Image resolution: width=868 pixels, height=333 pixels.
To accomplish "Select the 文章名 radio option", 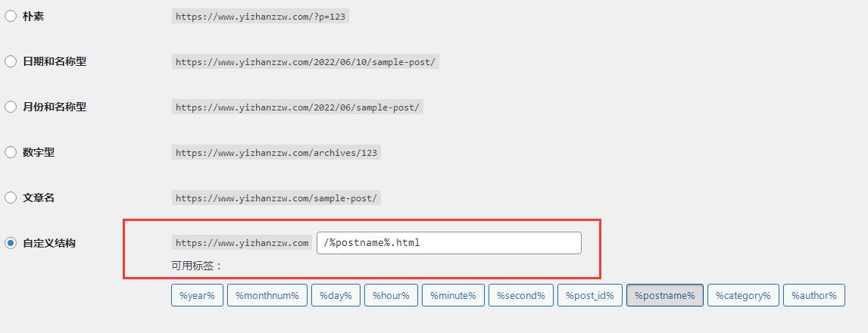I will 11,198.
